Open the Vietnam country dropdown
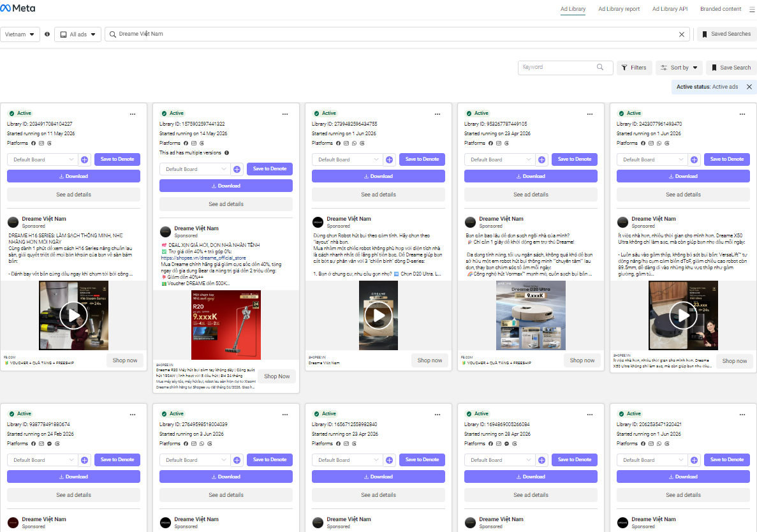 (20, 34)
